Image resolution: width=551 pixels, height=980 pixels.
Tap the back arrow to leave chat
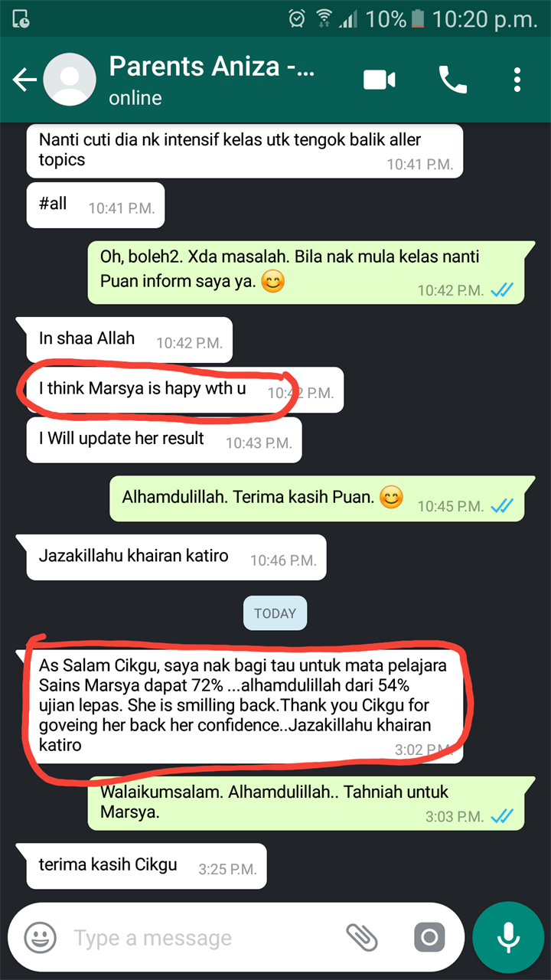coord(24,80)
